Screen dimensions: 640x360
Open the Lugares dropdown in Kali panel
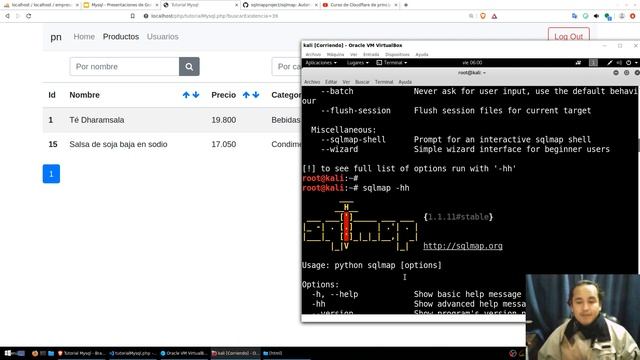click(x=358, y=63)
